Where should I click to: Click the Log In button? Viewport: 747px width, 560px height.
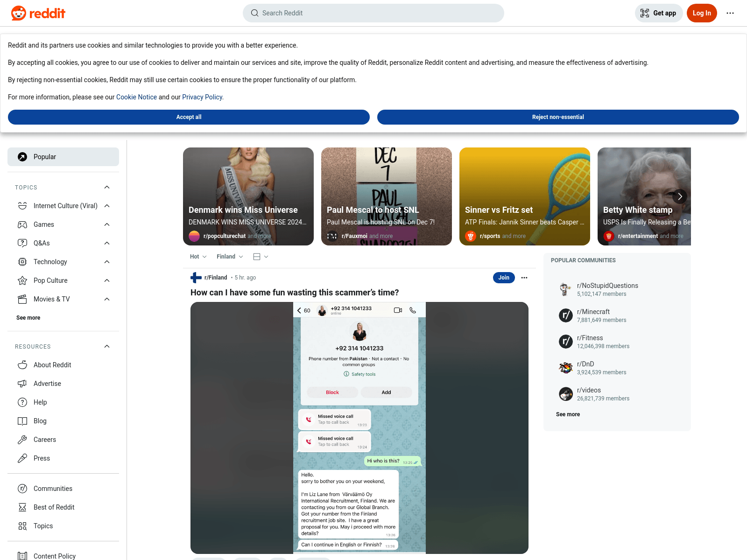coord(702,13)
